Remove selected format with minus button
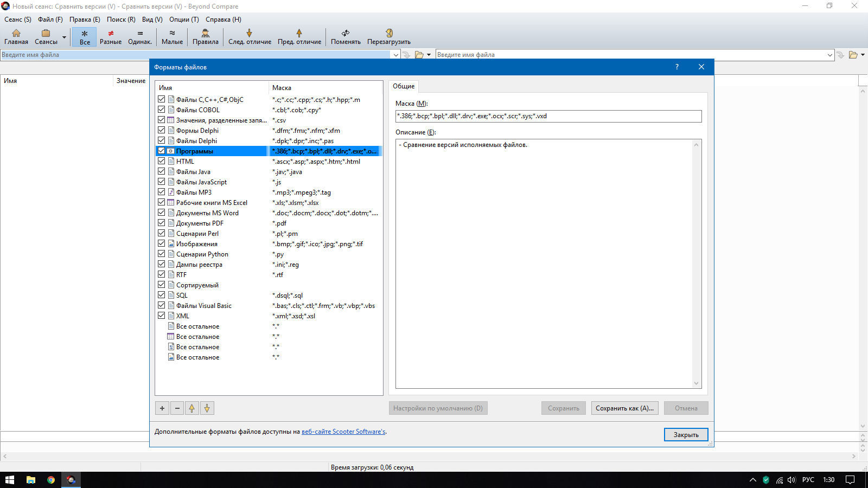 pyautogui.click(x=177, y=408)
